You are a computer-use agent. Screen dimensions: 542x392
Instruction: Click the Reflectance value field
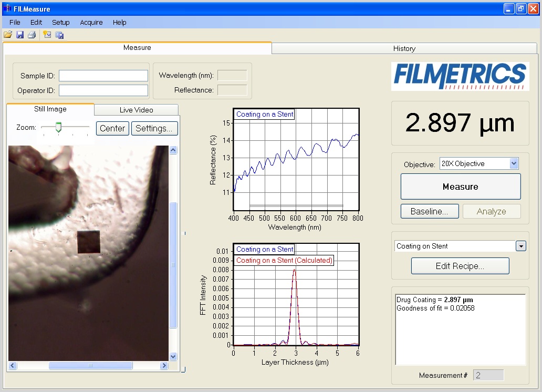(x=232, y=90)
